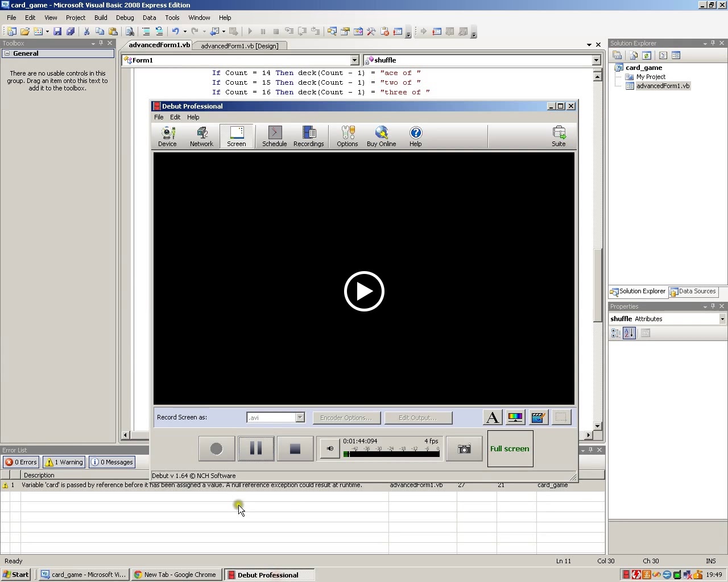
Task: Open the Debut File menu
Action: pos(159,117)
